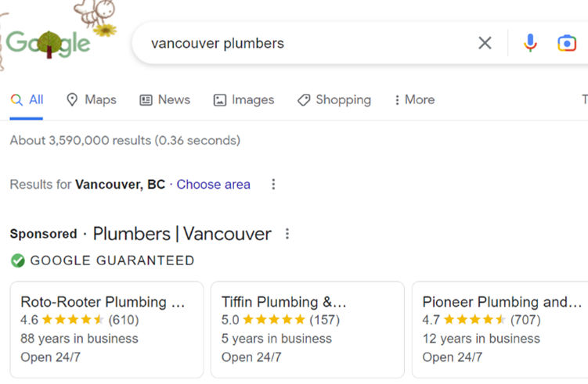Open the Roto-Rooter Plumbing listing card
The height and width of the screenshot is (384, 588).
[107, 330]
